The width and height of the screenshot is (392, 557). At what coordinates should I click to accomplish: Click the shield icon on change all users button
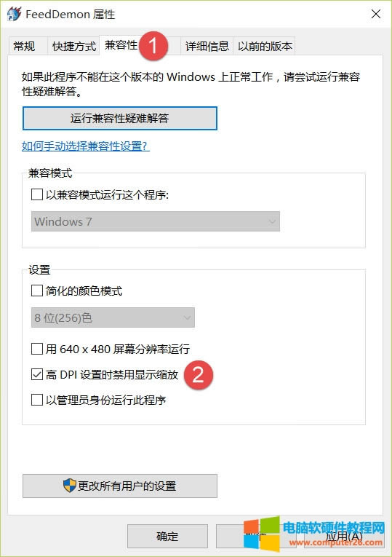click(x=70, y=485)
